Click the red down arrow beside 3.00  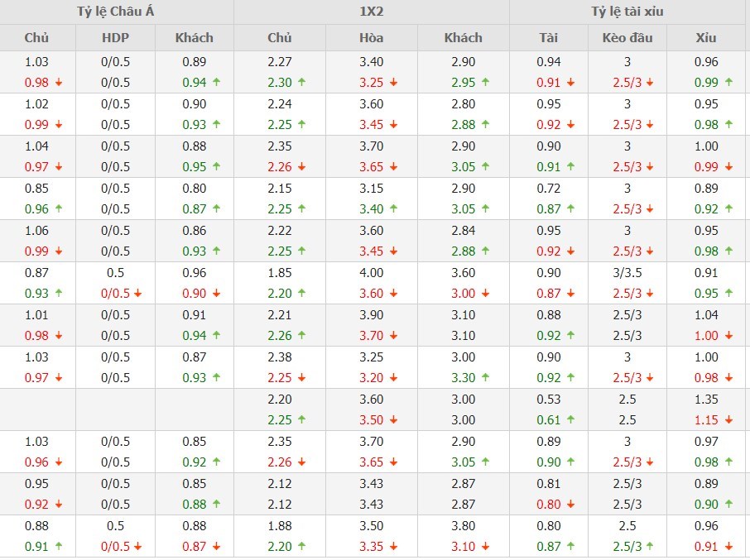485,294
